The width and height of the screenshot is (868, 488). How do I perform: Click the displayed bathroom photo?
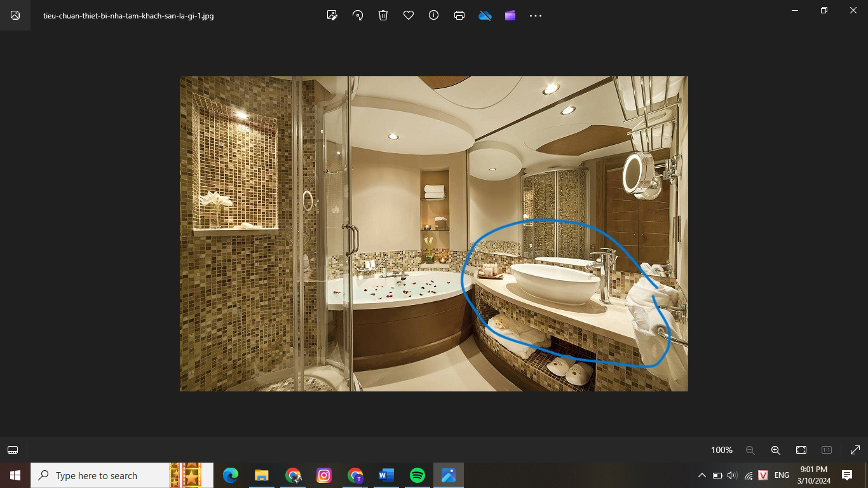coord(434,234)
